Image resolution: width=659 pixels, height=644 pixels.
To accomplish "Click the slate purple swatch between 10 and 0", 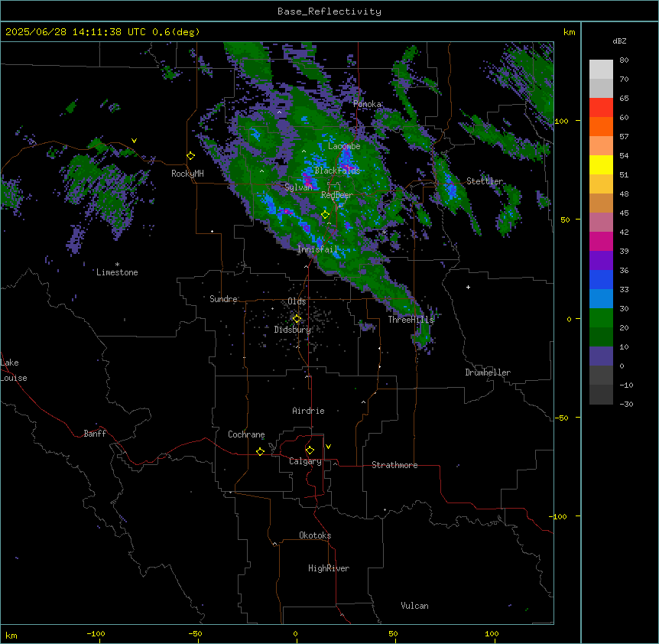I will pos(601,356).
